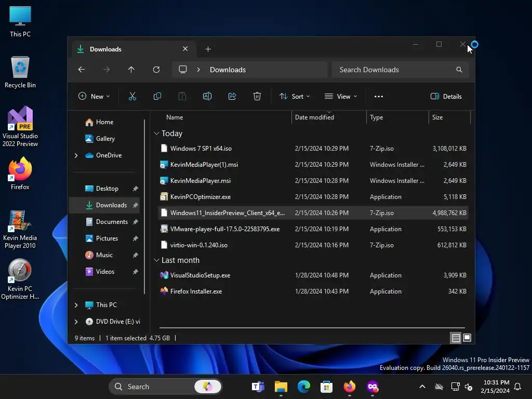Expand the DVD Drive (E:) node
The height and width of the screenshot is (399, 532).
tap(76, 322)
